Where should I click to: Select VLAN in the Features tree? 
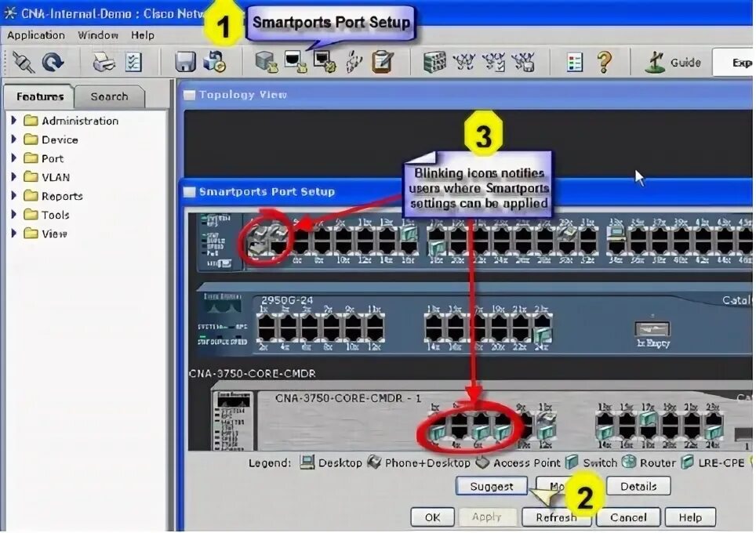56,177
